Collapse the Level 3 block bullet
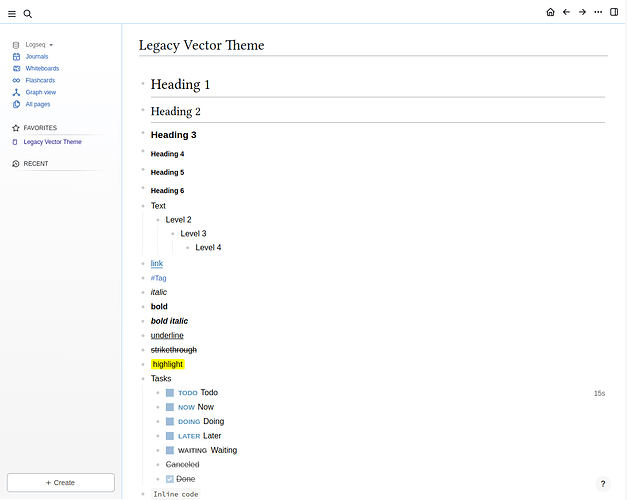This screenshot has height=500, width=627. (x=173, y=234)
